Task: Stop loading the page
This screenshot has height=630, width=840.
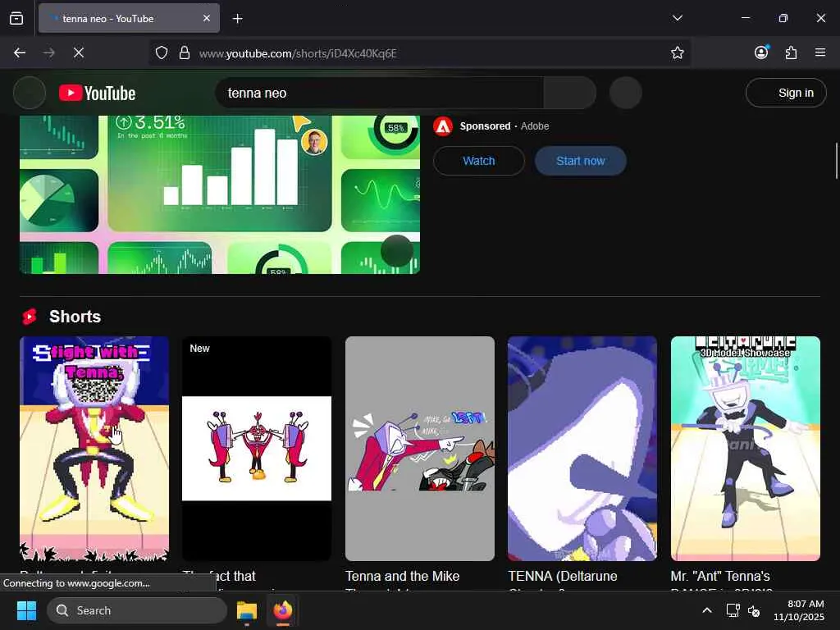Action: tap(78, 52)
